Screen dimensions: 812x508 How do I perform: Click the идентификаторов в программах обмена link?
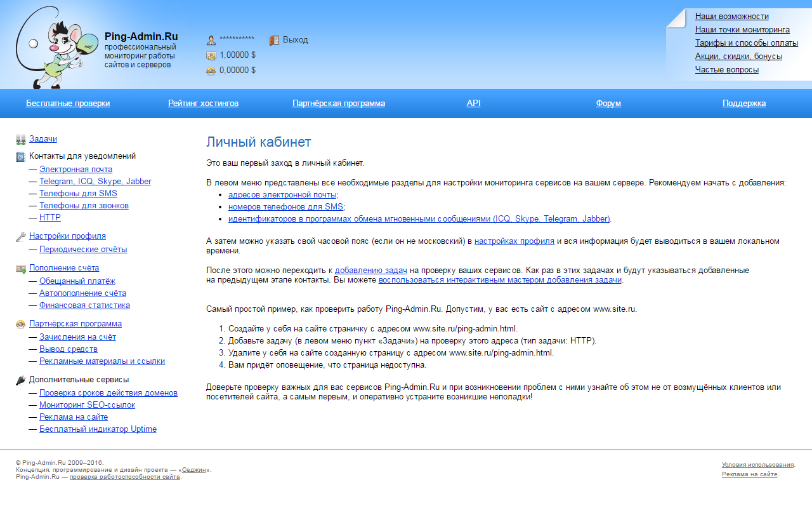click(x=419, y=219)
